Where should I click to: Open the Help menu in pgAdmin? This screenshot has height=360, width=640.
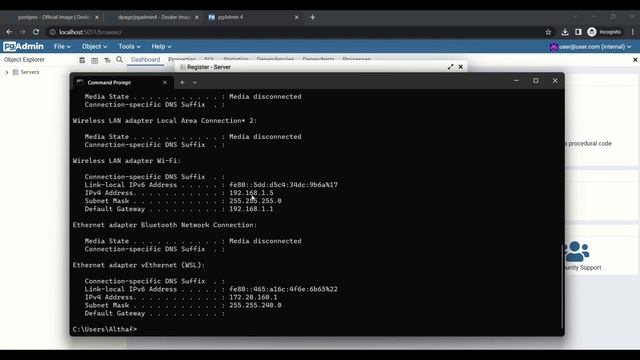click(x=161, y=47)
